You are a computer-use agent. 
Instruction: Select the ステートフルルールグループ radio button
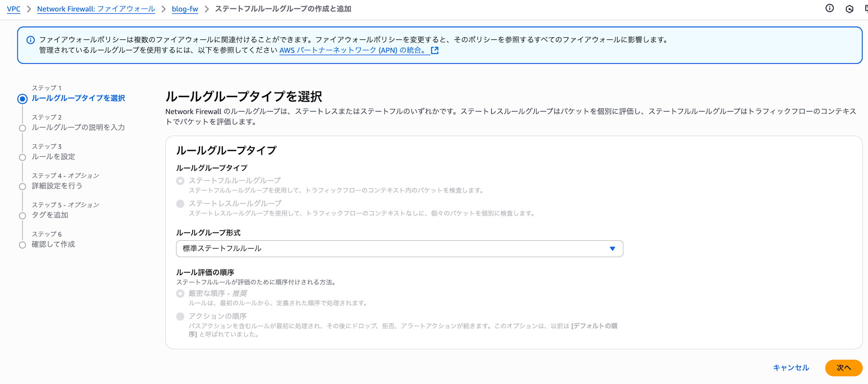[x=180, y=181]
